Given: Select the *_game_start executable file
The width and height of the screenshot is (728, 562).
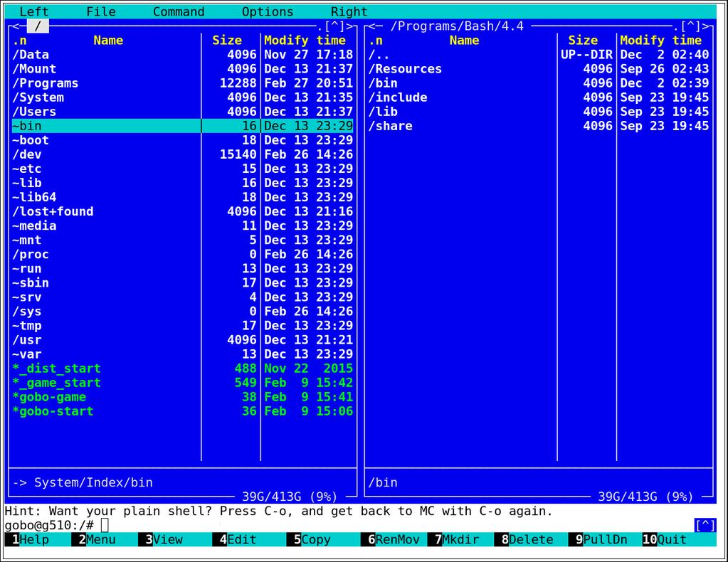Looking at the screenshot, I should click(182, 383).
